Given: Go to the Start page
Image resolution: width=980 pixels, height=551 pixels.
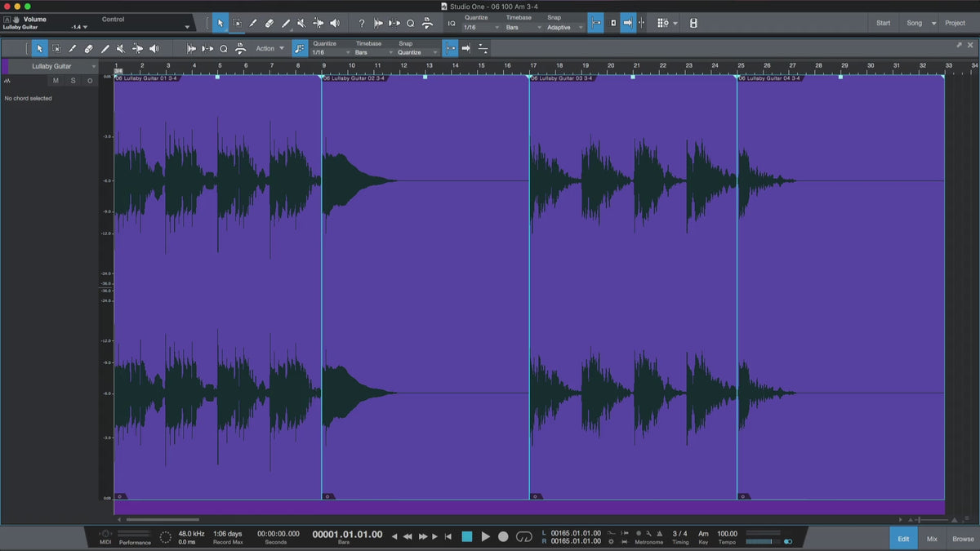Looking at the screenshot, I should 883,23.
